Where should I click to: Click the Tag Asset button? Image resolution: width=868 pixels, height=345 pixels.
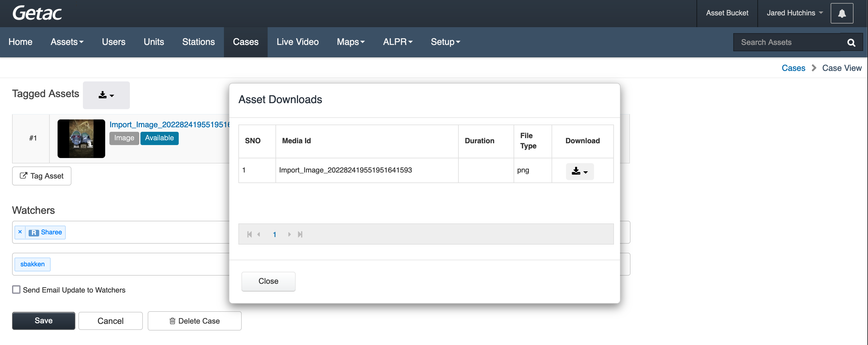tap(42, 176)
